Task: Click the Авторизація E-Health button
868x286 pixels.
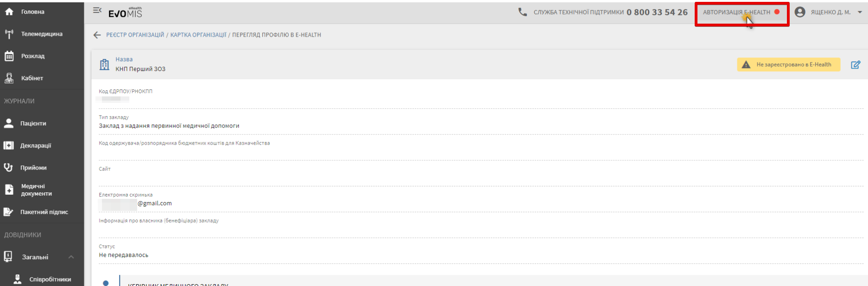Action: point(741,13)
